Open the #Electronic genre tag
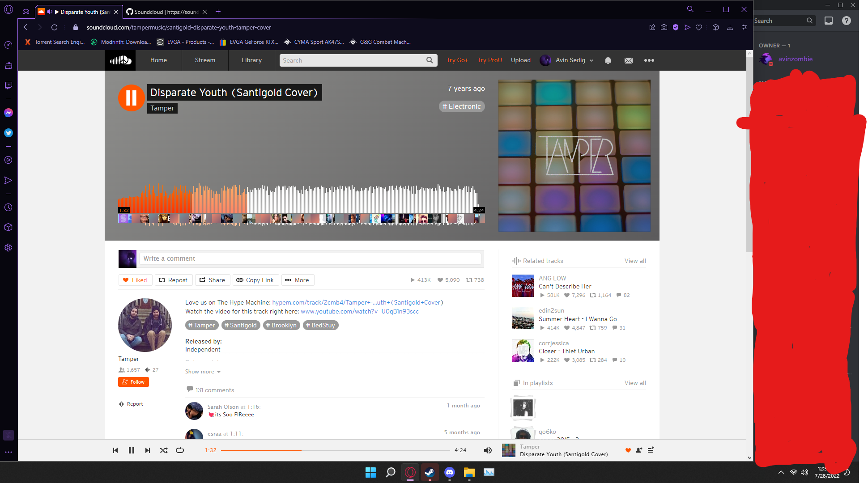This screenshot has height=483, width=868. tap(462, 106)
